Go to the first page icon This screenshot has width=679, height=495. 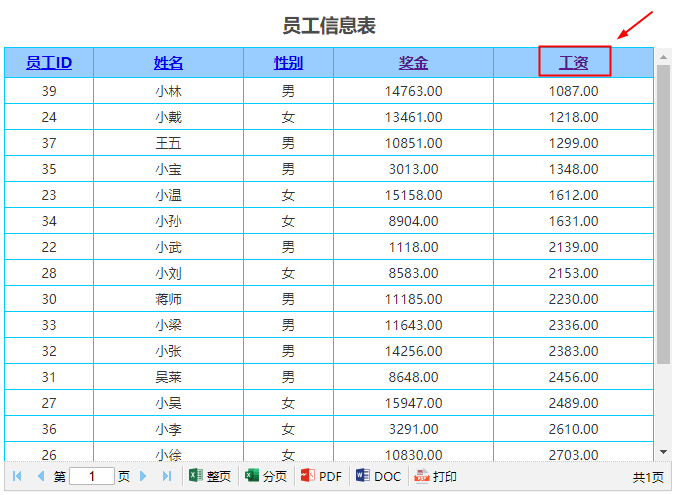pos(17,477)
